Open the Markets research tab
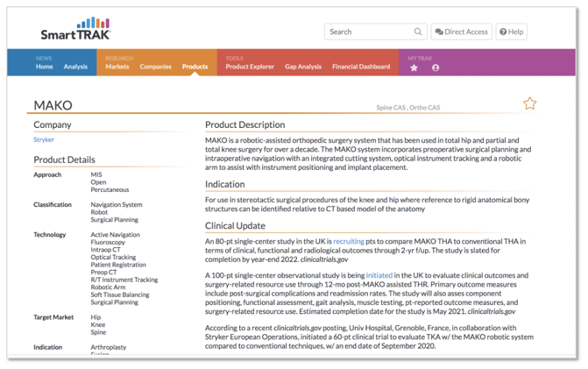The image size is (588, 369). [117, 67]
